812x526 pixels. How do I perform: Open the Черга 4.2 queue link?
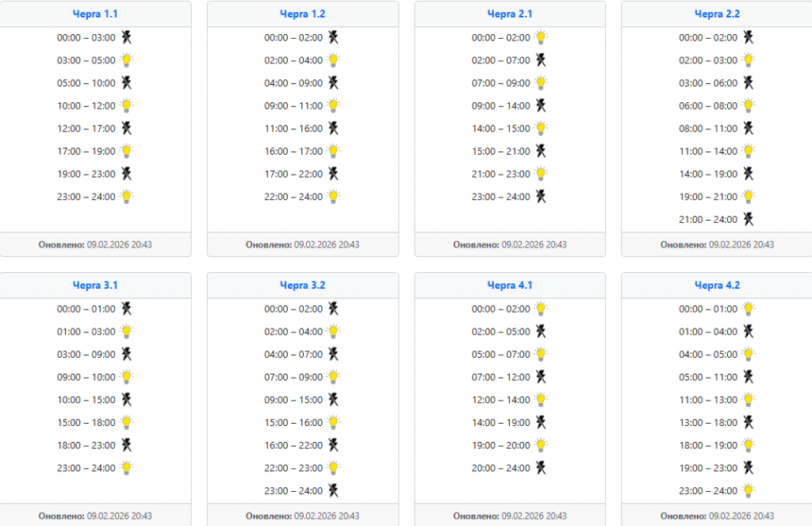(717, 286)
